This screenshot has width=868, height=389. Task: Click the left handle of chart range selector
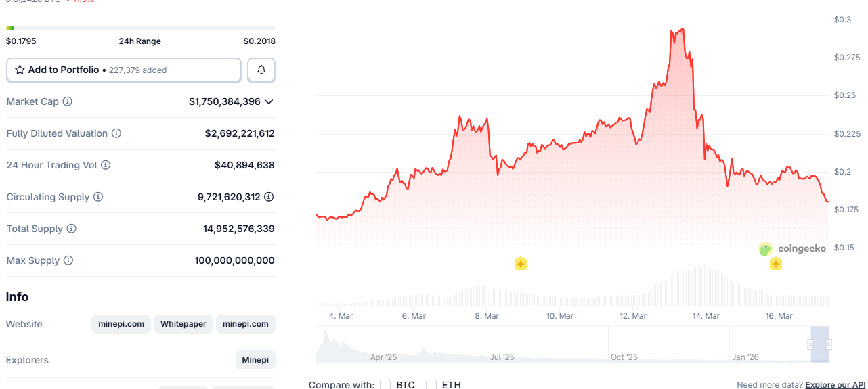pyautogui.click(x=810, y=344)
